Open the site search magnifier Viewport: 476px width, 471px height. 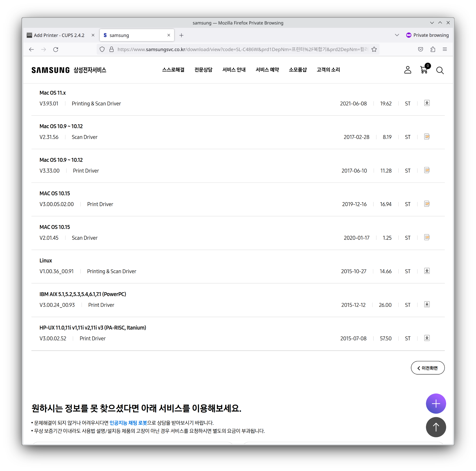click(440, 70)
